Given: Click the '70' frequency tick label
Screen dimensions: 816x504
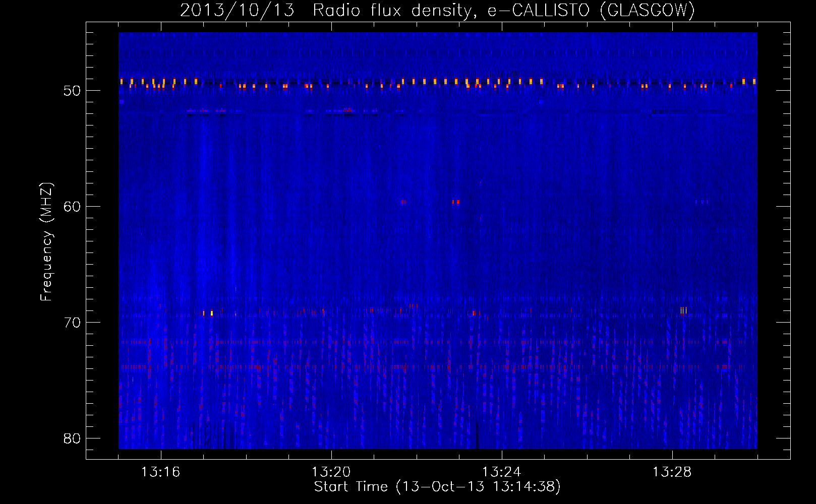Looking at the screenshot, I should coord(72,323).
